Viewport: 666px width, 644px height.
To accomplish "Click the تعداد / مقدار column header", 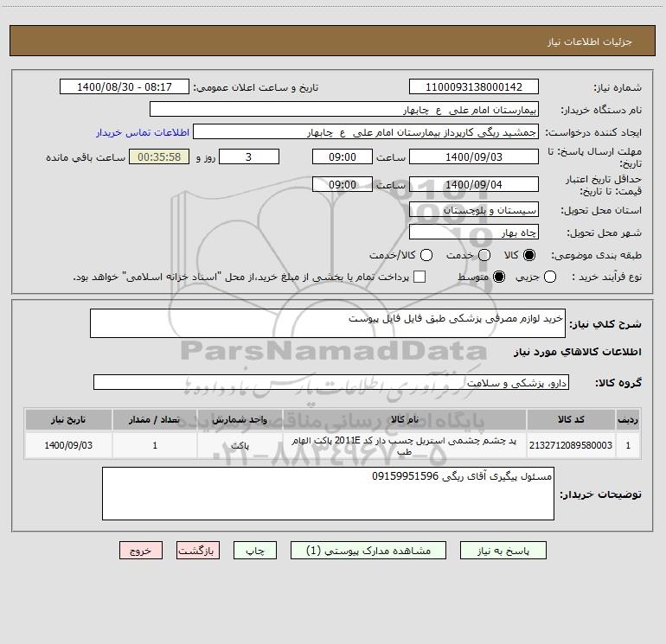I will point(155,419).
